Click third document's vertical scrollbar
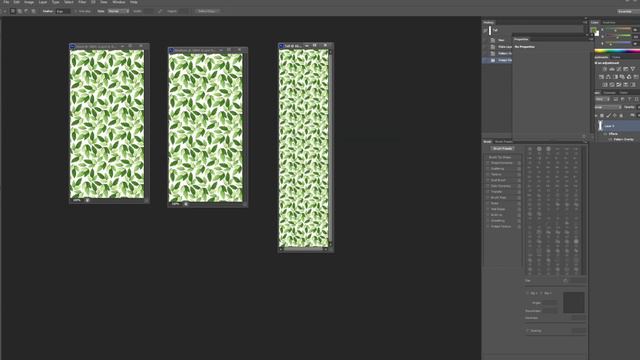Screen dimensions: 640x360 [x=330, y=148]
